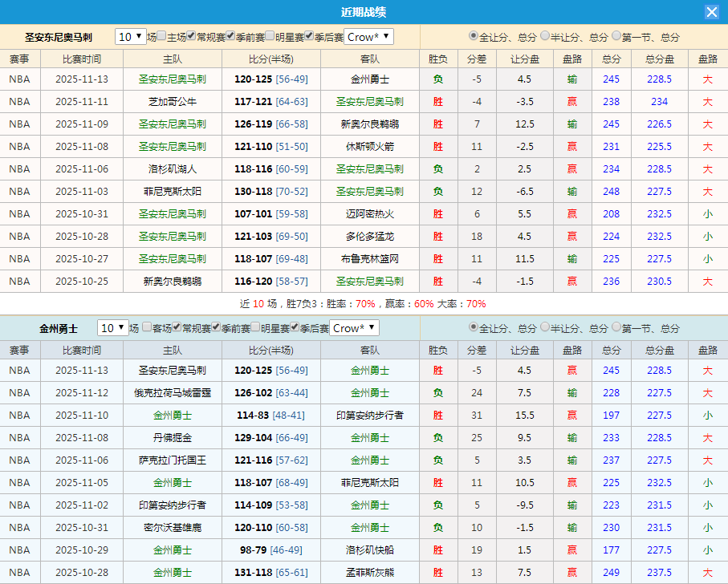Check 明星赛 in the Warriors filter row

254,328
